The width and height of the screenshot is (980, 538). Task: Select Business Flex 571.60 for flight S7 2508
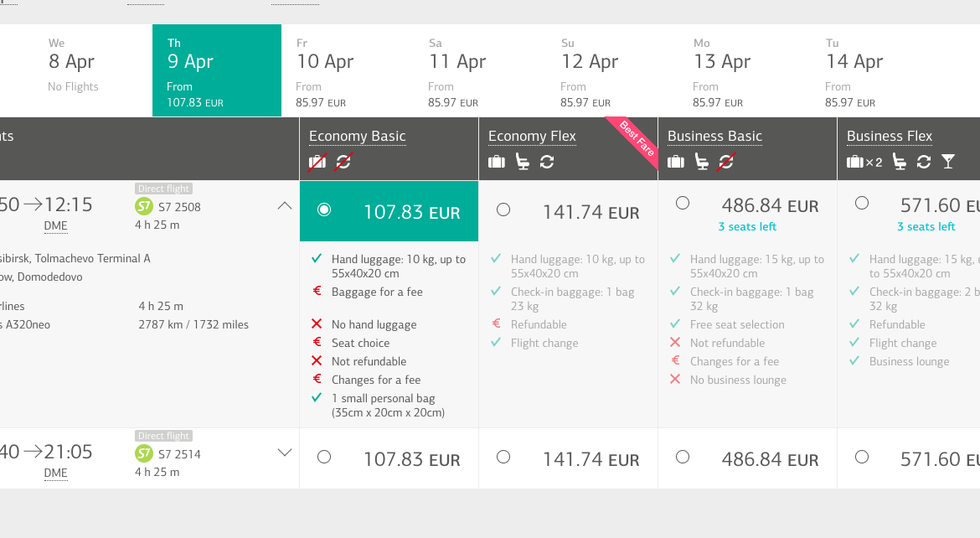(x=862, y=204)
